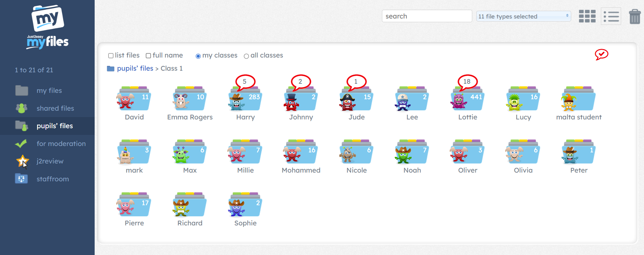Open the malta student folder
This screenshot has height=255, width=644.
click(579, 99)
